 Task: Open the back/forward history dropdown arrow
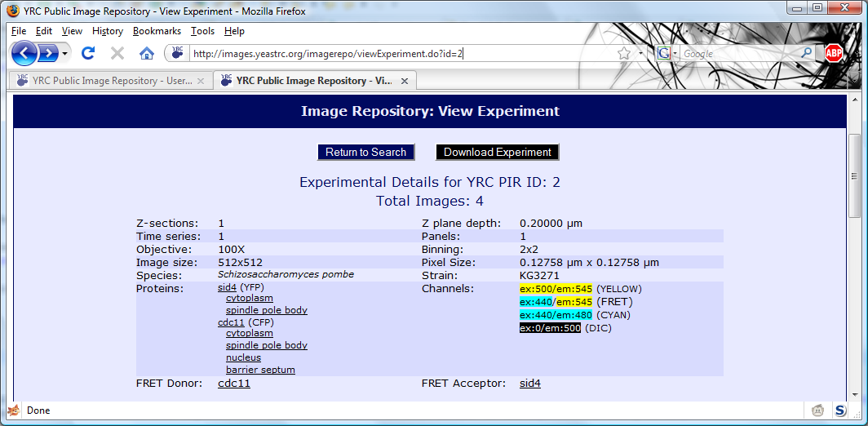pyautogui.click(x=66, y=54)
